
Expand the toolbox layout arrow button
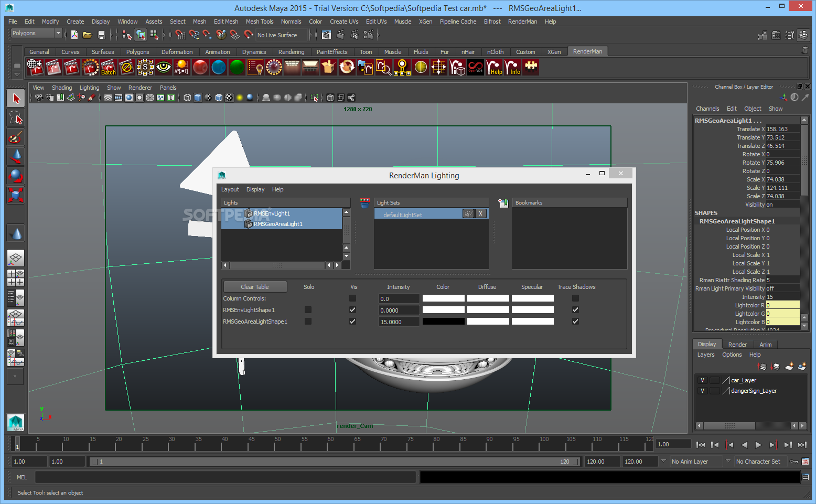pos(15,376)
